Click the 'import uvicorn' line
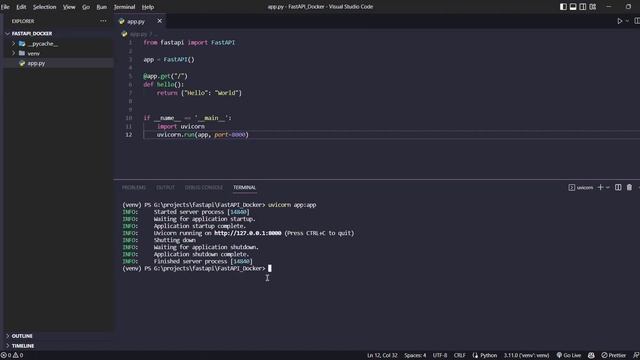Viewport: 640px width, 360px height. pyautogui.click(x=181, y=127)
